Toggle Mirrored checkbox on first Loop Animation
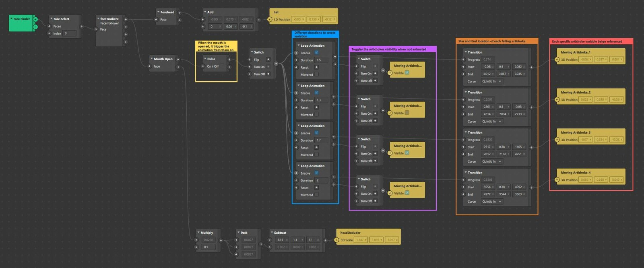The height and width of the screenshot is (268, 644). (x=316, y=74)
